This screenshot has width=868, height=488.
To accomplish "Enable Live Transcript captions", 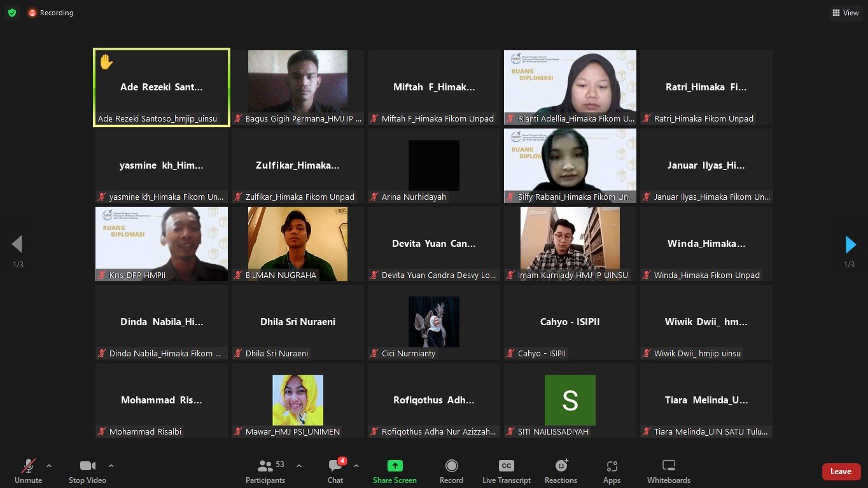I will click(x=506, y=471).
